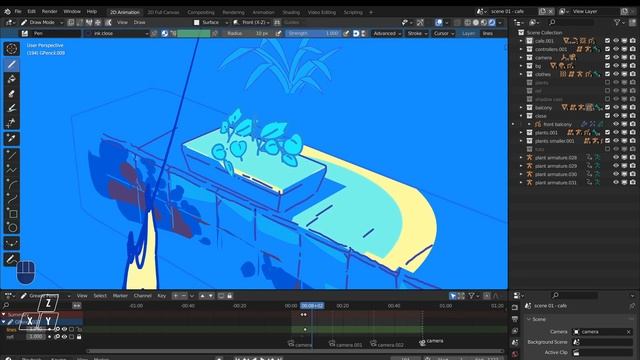Switch to the Scripting workspace tab
640x360 pixels.
pyautogui.click(x=353, y=12)
